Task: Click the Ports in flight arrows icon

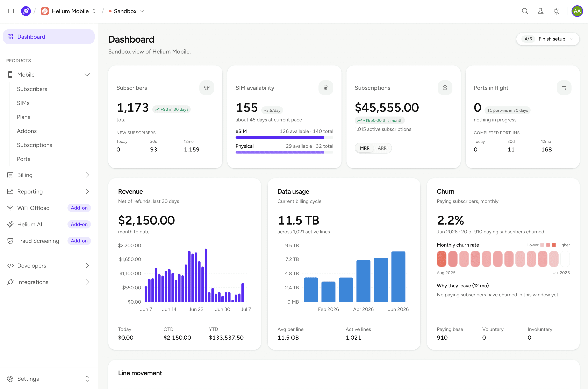Action: (564, 87)
